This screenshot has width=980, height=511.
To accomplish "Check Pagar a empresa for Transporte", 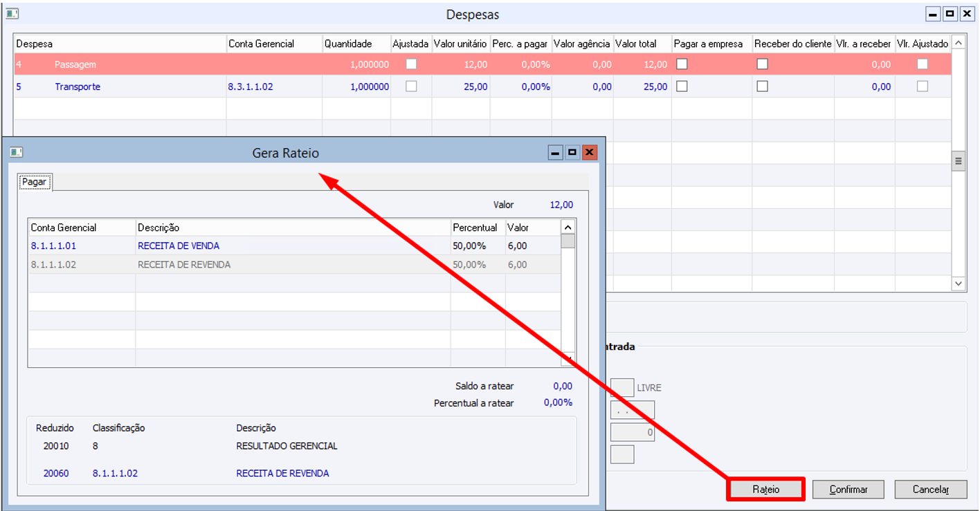I will [682, 86].
